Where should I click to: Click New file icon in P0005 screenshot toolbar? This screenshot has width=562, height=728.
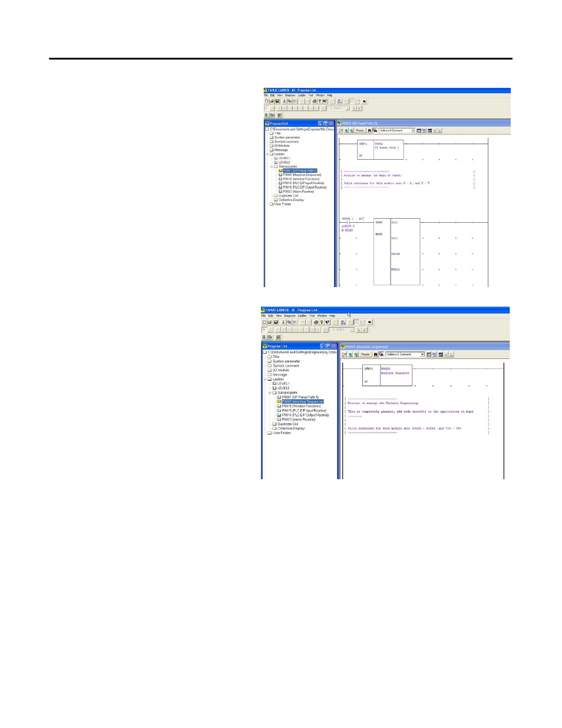(264, 322)
